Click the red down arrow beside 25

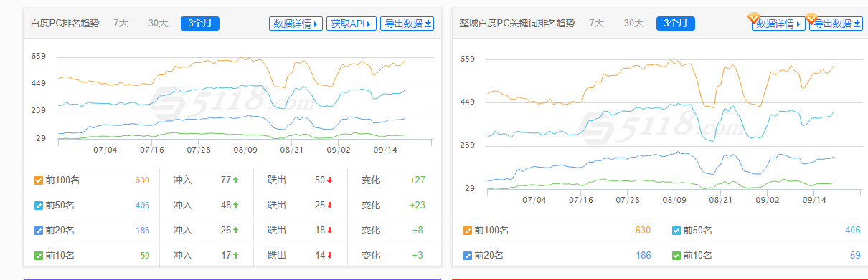330,206
